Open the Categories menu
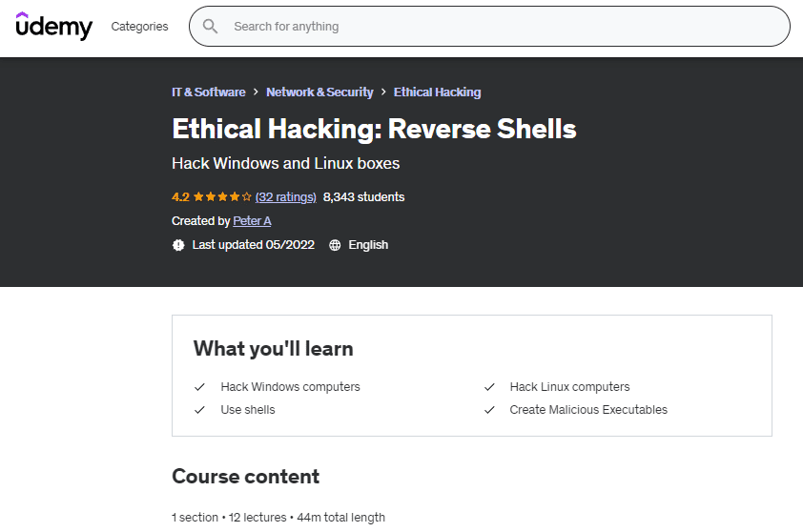This screenshot has height=532, width=803. click(139, 27)
